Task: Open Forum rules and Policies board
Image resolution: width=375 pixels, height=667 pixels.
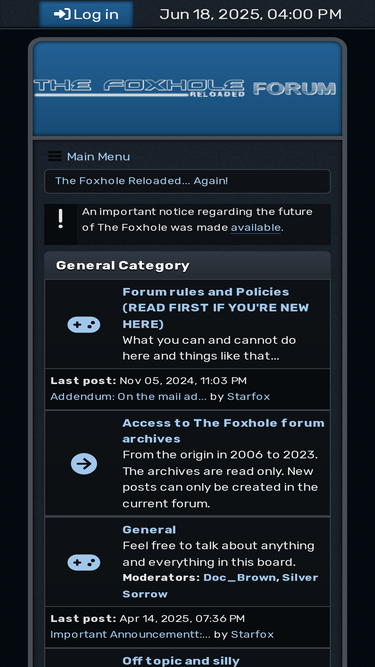Action: [216, 308]
